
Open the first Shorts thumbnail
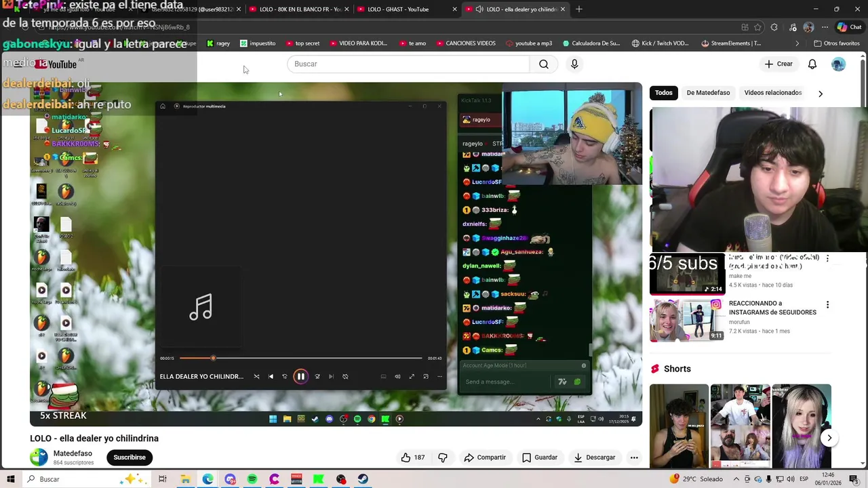(679, 426)
